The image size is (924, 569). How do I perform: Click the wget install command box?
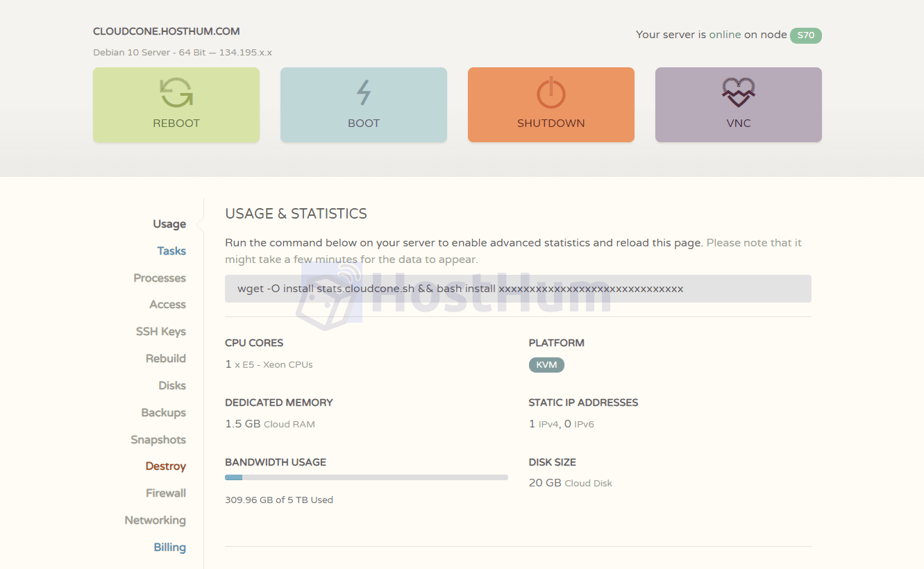click(518, 289)
